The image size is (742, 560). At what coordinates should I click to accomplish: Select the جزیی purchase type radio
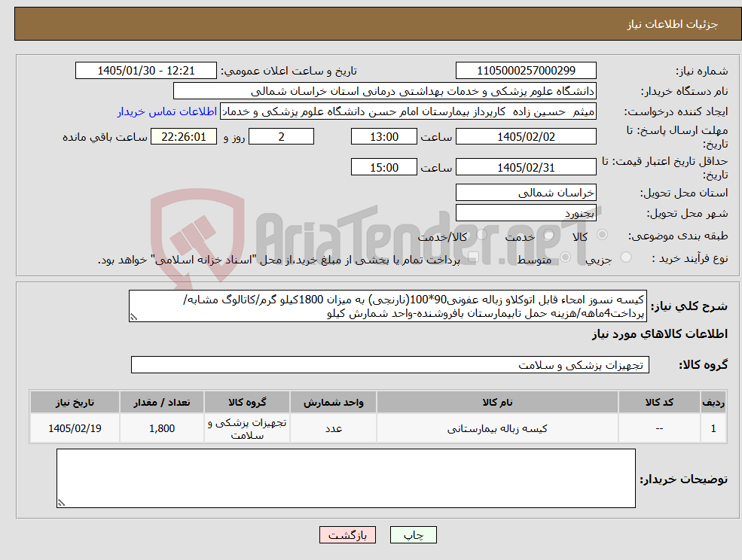click(626, 257)
